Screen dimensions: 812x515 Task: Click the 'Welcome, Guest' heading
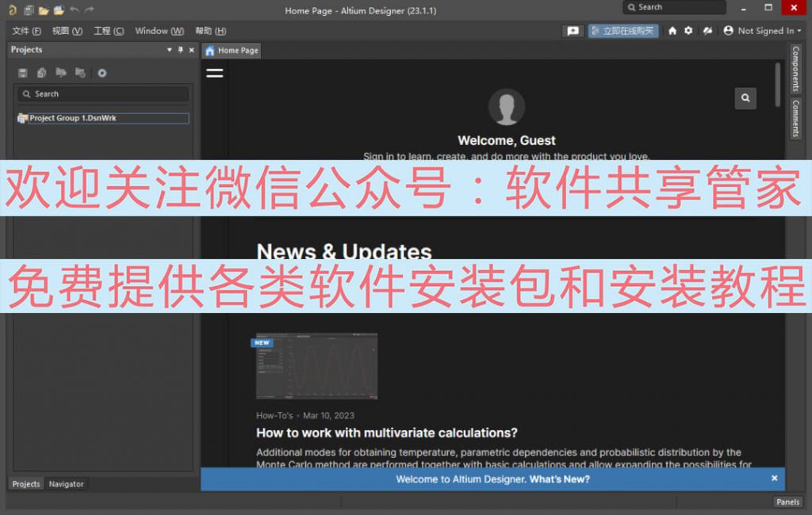507,140
